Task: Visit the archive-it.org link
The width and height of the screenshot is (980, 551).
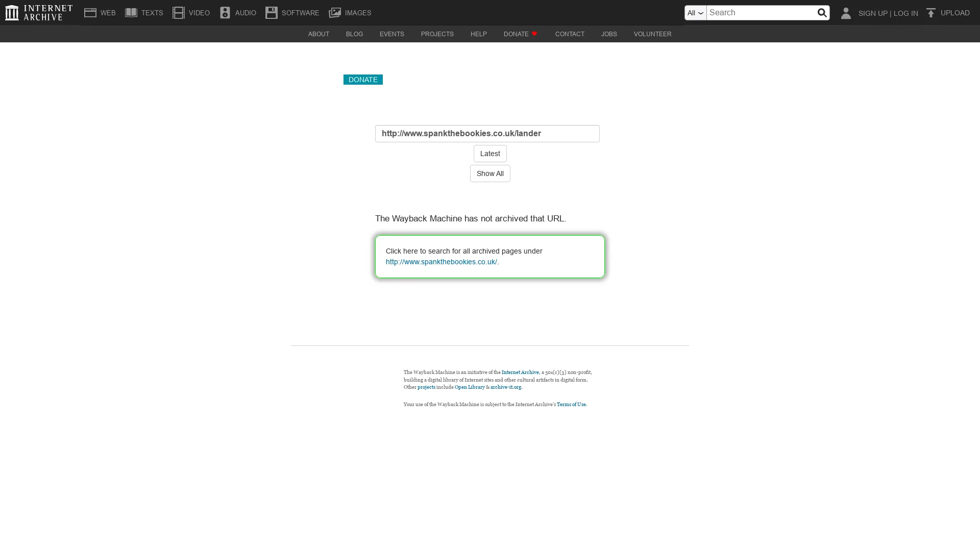Action: 506,387
